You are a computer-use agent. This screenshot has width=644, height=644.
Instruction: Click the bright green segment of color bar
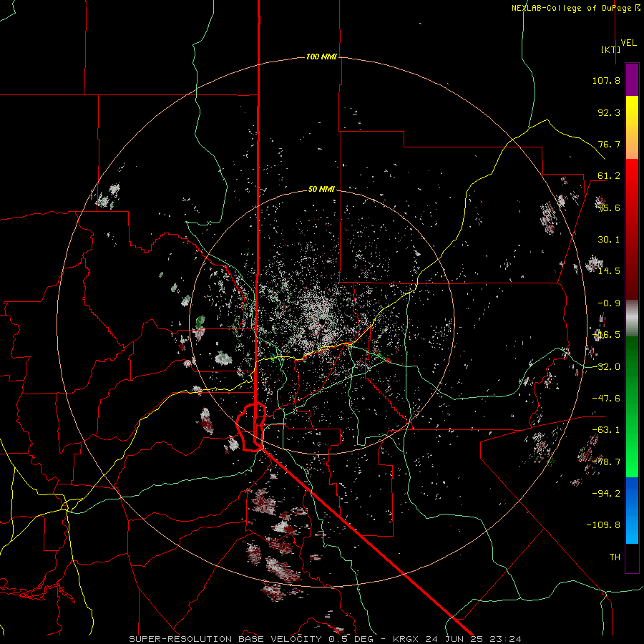632,406
